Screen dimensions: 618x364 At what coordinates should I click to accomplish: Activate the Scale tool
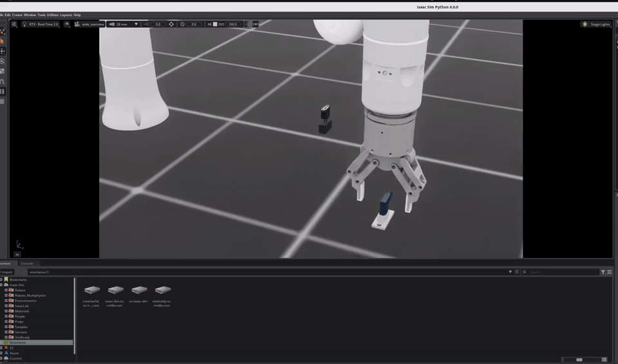coord(3,71)
